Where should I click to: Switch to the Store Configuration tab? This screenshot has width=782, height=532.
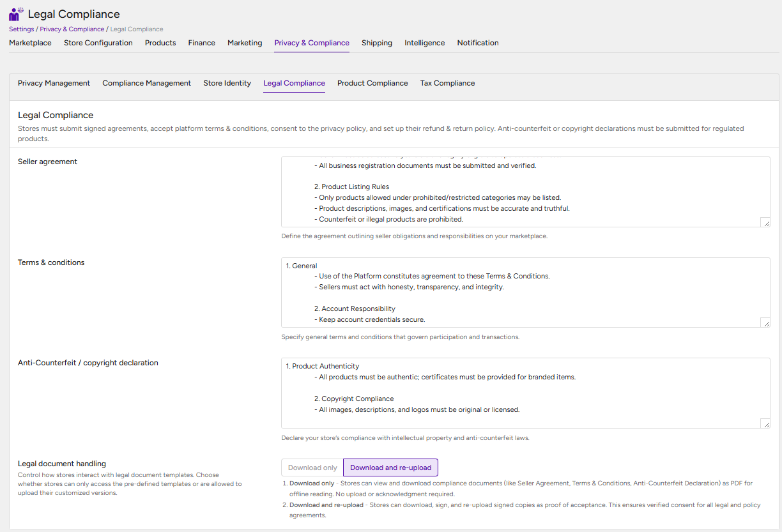pyautogui.click(x=98, y=43)
